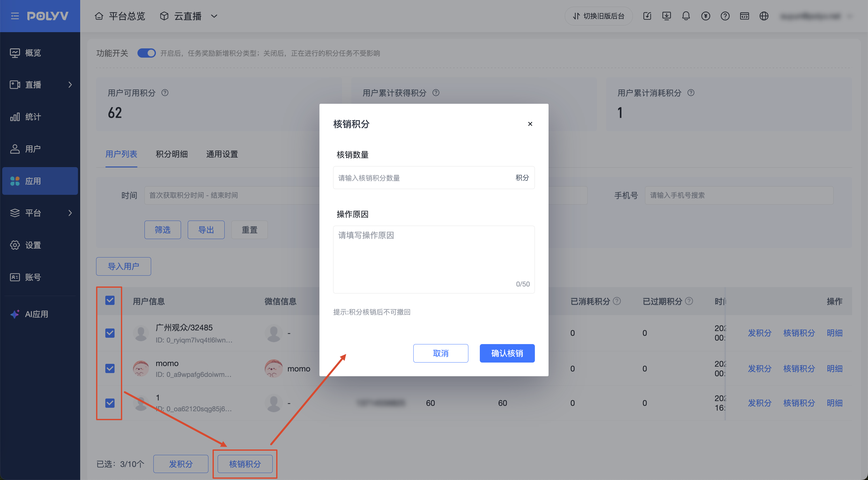The height and width of the screenshot is (480, 868).
Task: Click 发积分 for user 1
Action: tap(760, 403)
